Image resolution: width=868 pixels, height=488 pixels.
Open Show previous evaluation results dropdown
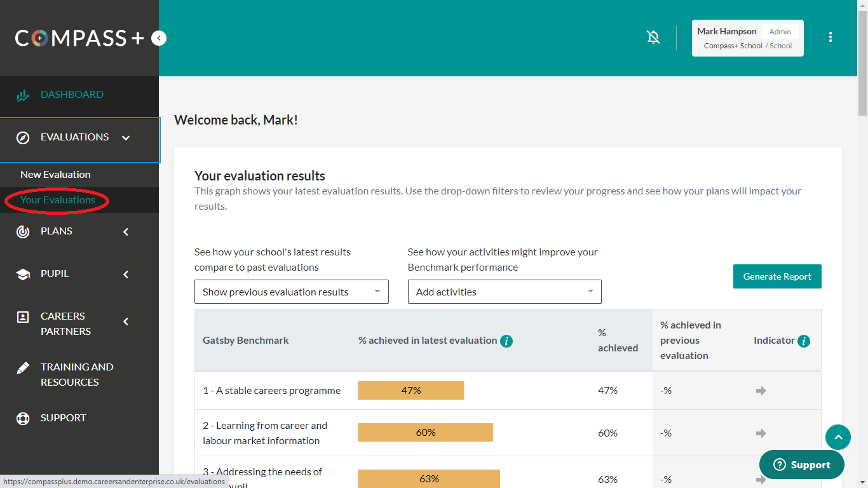point(291,292)
